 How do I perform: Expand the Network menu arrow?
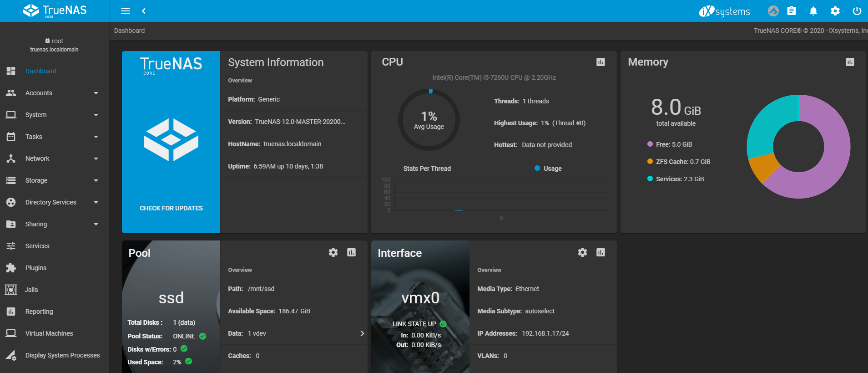(96, 159)
